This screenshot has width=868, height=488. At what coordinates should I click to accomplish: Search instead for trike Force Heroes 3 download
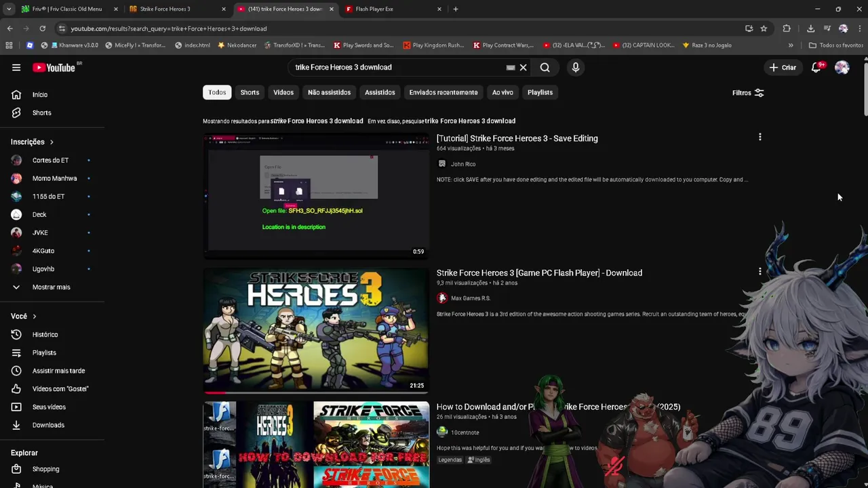[470, 121]
